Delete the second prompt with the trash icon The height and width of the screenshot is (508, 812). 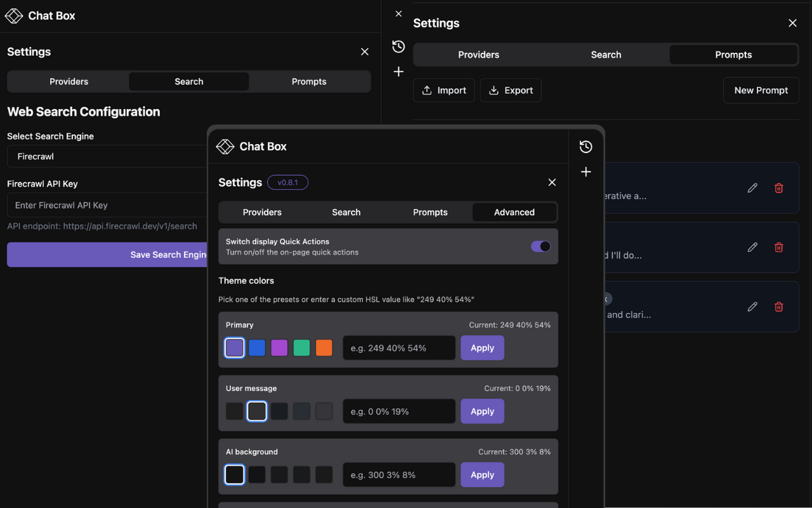(x=778, y=247)
